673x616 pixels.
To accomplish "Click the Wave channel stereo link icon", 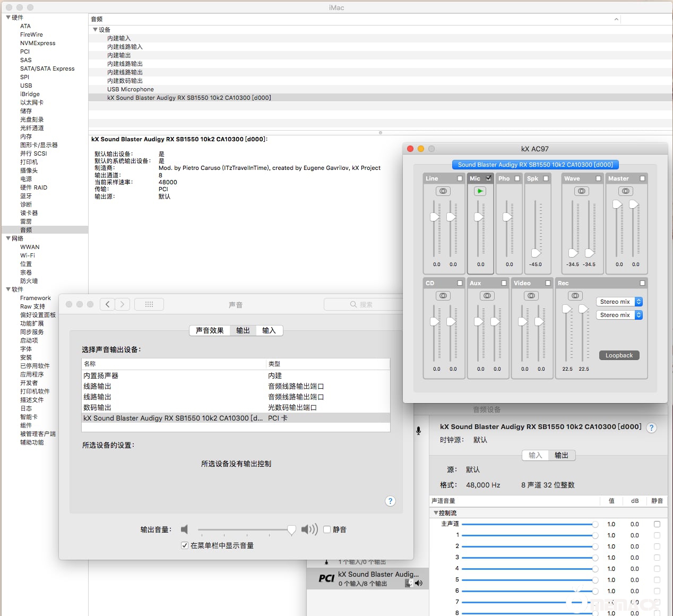I will coord(582,191).
